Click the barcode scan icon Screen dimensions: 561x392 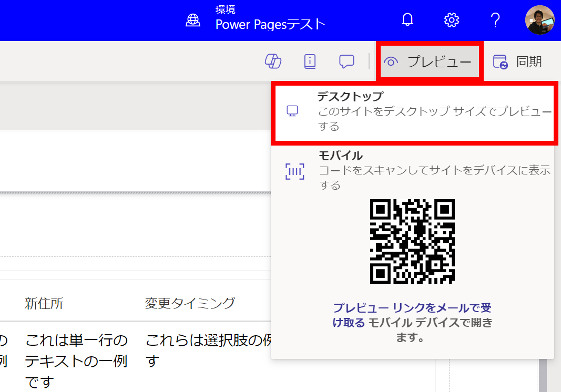pos(295,171)
